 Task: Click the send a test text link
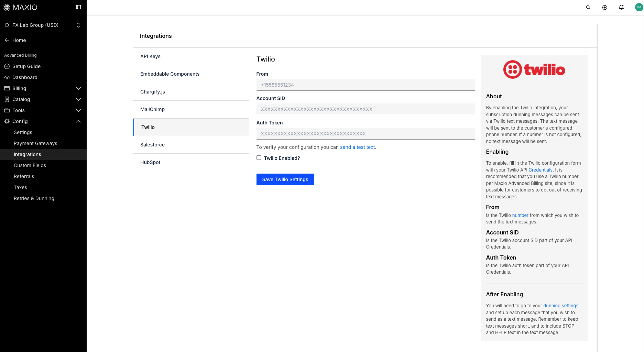357,147
